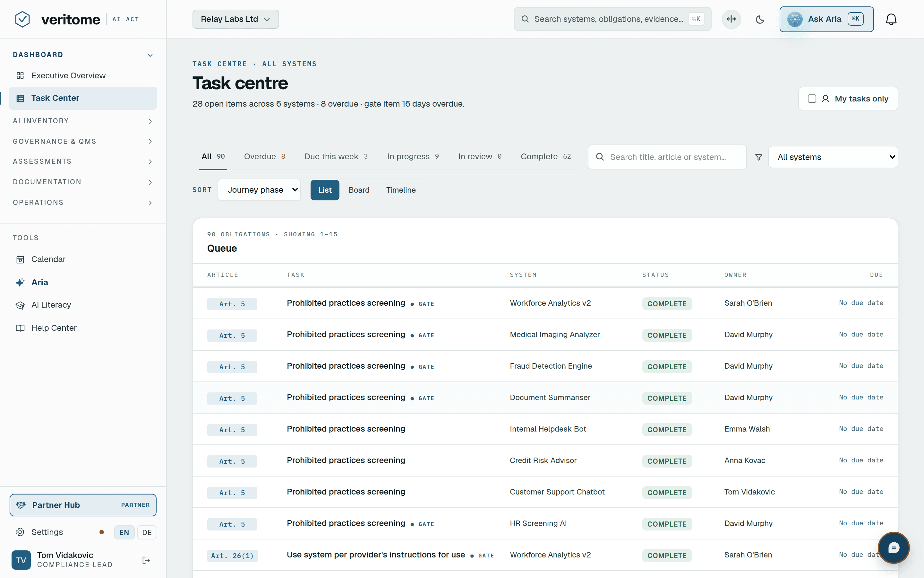
Task: Click the Internal Helpdesk Bot system cell
Action: pos(548,429)
